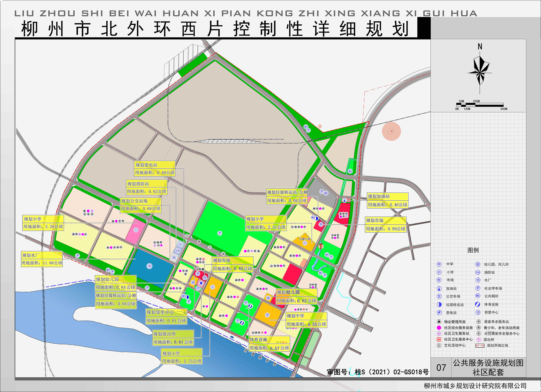Screen dimensions: 541x392
Task: Click the 幼儿园、托儿所 kindergarten legend icon
Action: (x=478, y=264)
